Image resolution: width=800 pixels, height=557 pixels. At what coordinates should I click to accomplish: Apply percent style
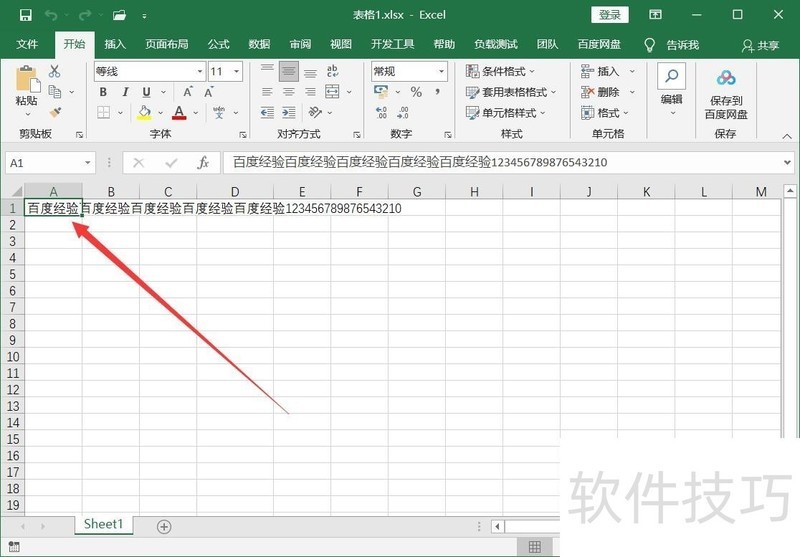click(x=416, y=92)
